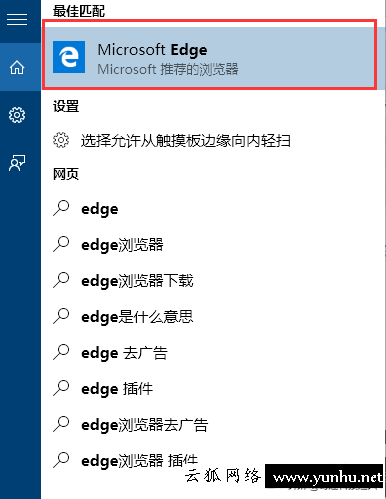Image resolution: width=386 pixels, height=499 pixels.
Task: Click the magnifier icon next to 'edge'
Action: [x=61, y=208]
